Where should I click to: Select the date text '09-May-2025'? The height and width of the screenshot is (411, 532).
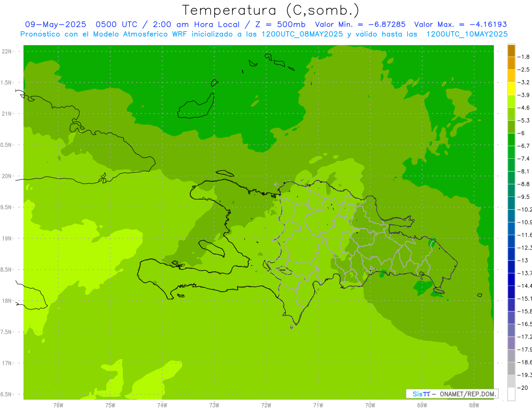coord(55,24)
